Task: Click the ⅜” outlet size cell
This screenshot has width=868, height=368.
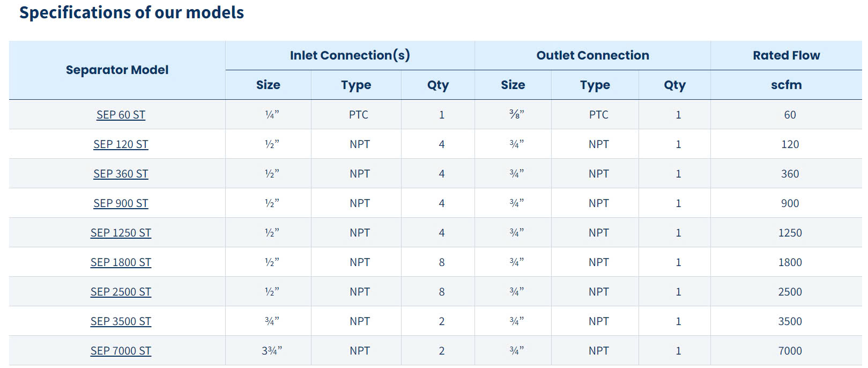Action: point(516,115)
